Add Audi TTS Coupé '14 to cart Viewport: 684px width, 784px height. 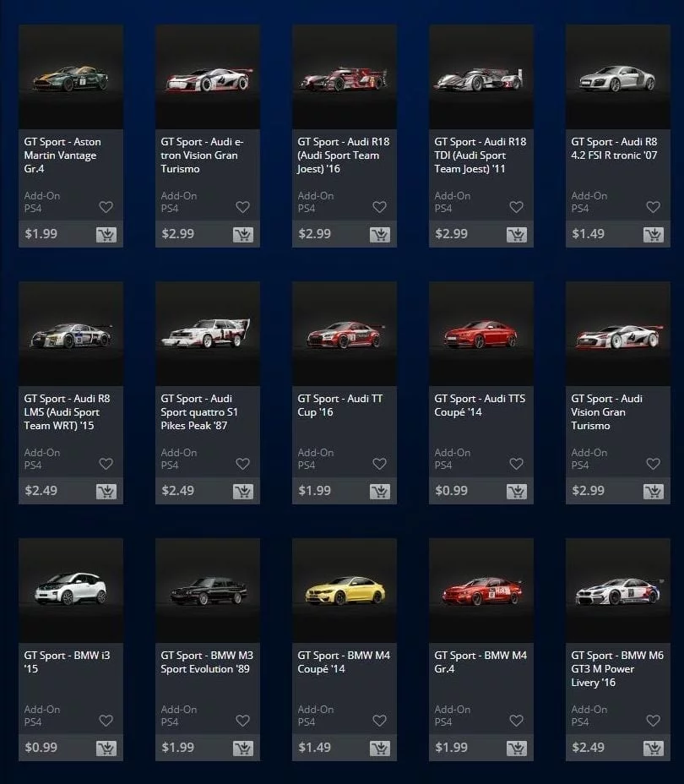tap(516, 492)
